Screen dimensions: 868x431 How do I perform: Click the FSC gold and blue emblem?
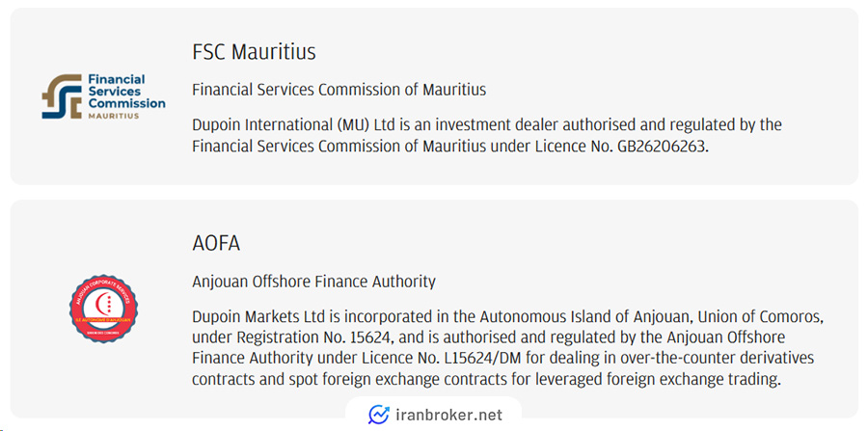(x=62, y=96)
